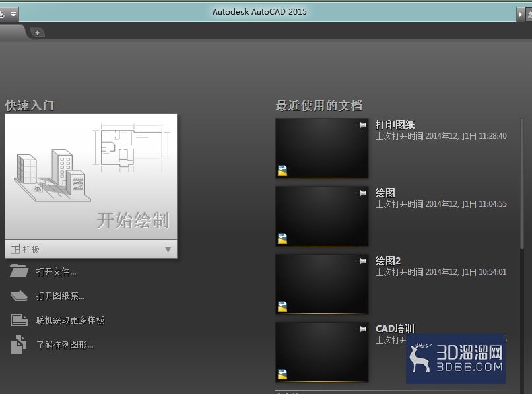Toggle the pin on CAD培训 document
The height and width of the screenshot is (394, 532).
(x=361, y=329)
